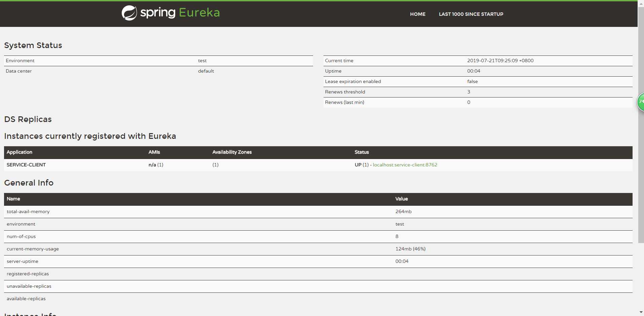644x316 pixels.
Task: Click the Renews threshold label
Action: click(345, 92)
